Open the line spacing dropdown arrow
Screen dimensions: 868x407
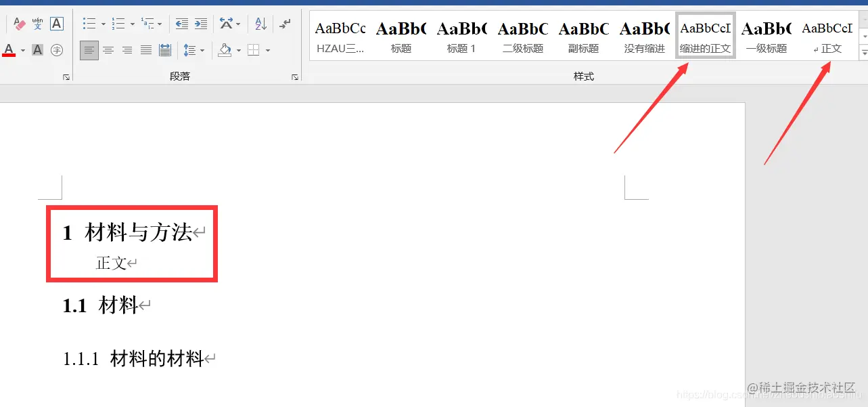pyautogui.click(x=202, y=50)
